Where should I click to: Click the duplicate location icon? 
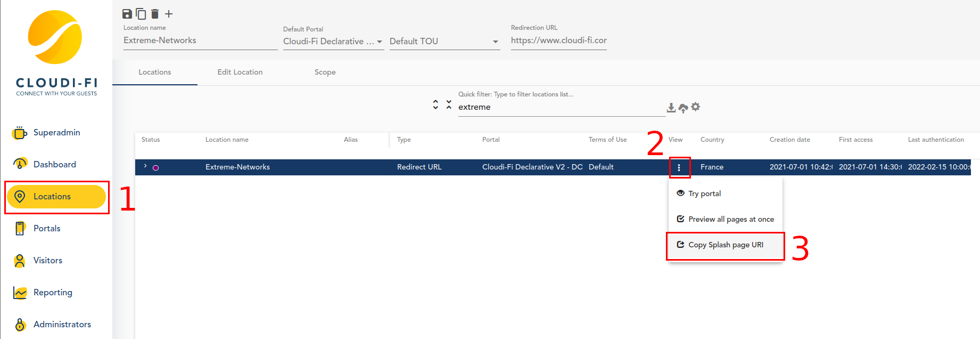click(x=141, y=14)
